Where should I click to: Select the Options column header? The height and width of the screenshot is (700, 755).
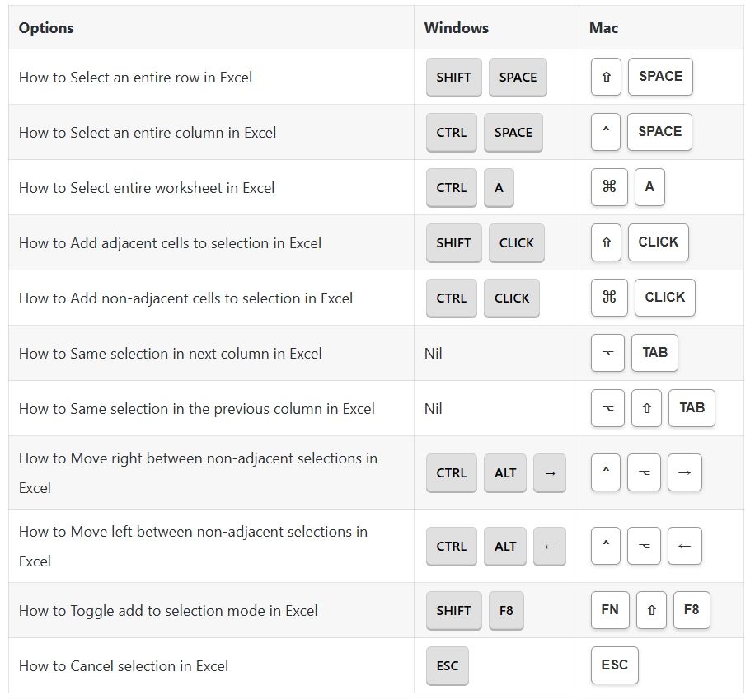[46, 28]
